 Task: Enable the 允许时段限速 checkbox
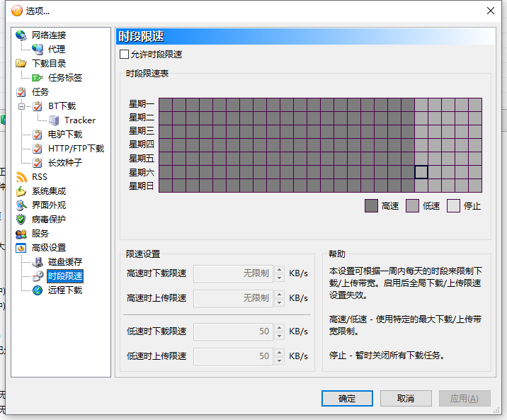pos(124,54)
